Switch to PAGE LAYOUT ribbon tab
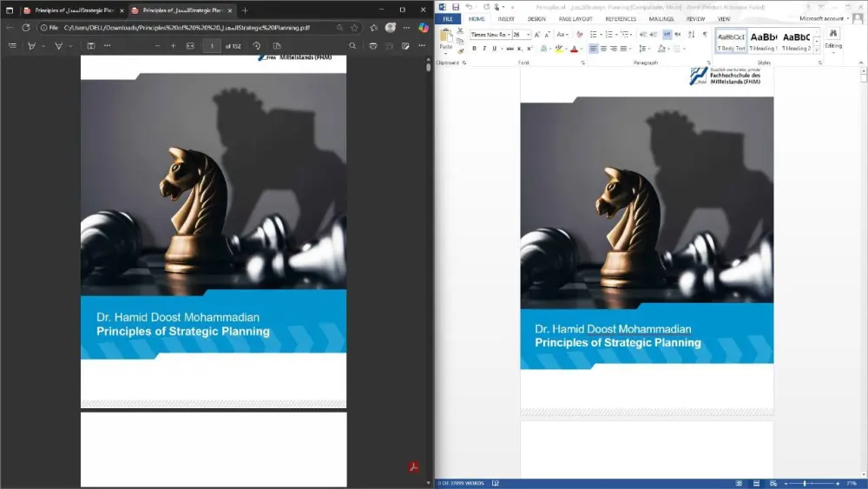Screen dimensions: 868x489 tap(575, 19)
